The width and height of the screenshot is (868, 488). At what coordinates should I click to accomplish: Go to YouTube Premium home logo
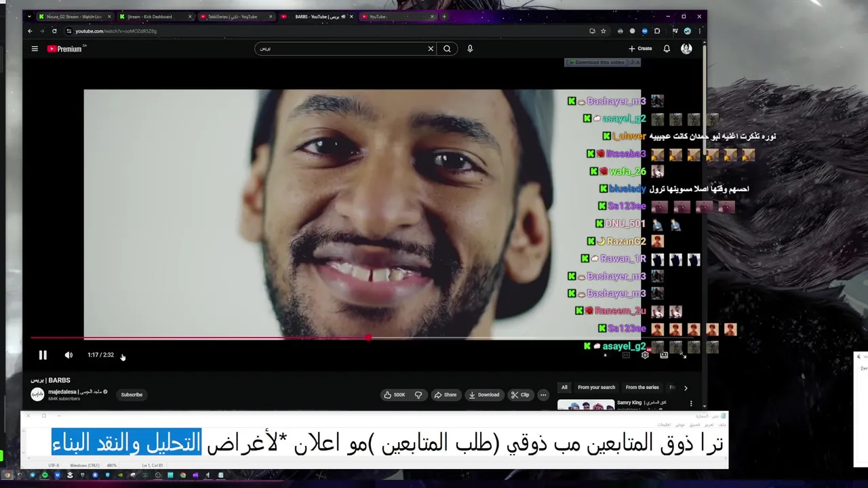[64, 49]
